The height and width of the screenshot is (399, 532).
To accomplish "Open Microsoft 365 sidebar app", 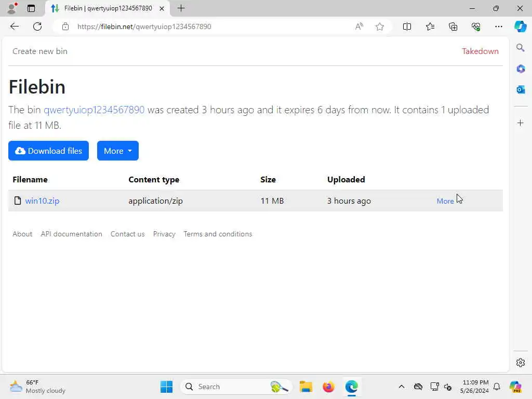I will [521, 69].
